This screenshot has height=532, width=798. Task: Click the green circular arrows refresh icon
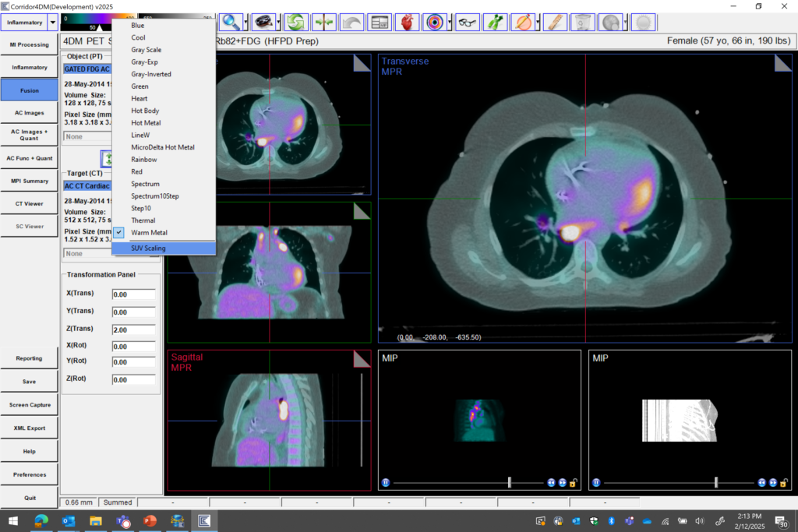point(295,22)
